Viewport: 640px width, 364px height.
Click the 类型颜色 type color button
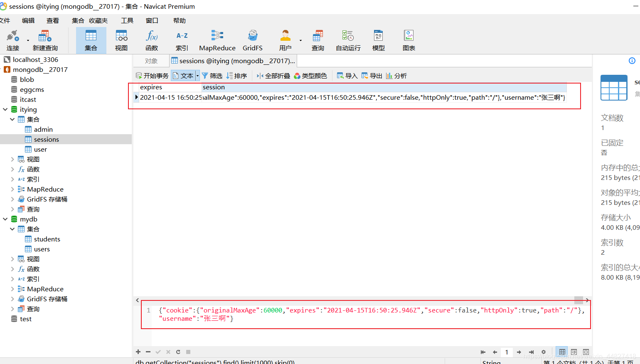(x=310, y=76)
